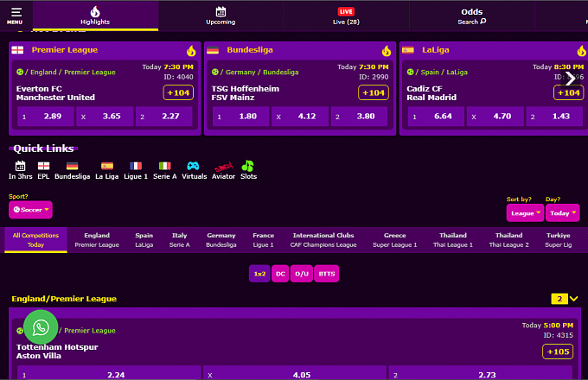Select Italy Serie A competition tab
The height and width of the screenshot is (380, 588).
tap(179, 240)
